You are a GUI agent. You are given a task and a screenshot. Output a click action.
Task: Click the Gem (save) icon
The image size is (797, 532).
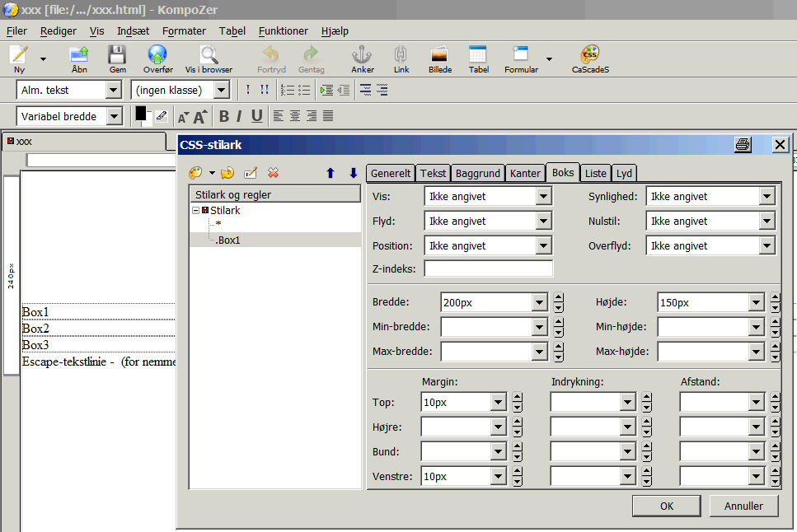coord(118,56)
